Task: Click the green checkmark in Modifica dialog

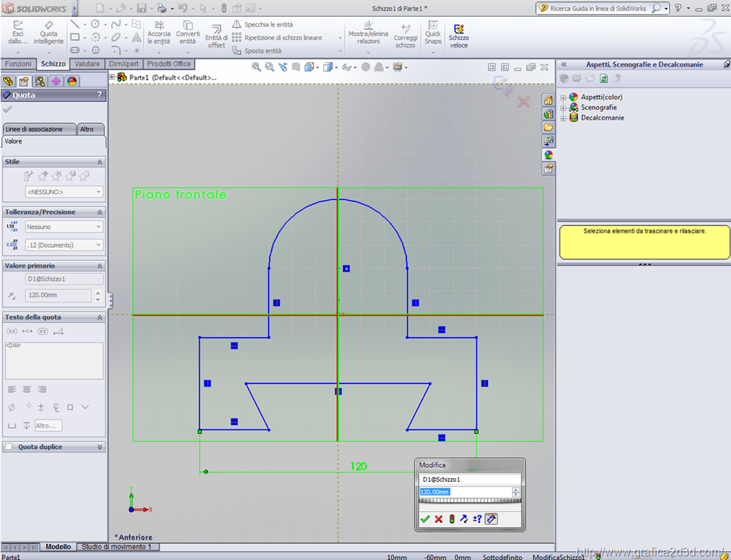Action: pos(425,519)
